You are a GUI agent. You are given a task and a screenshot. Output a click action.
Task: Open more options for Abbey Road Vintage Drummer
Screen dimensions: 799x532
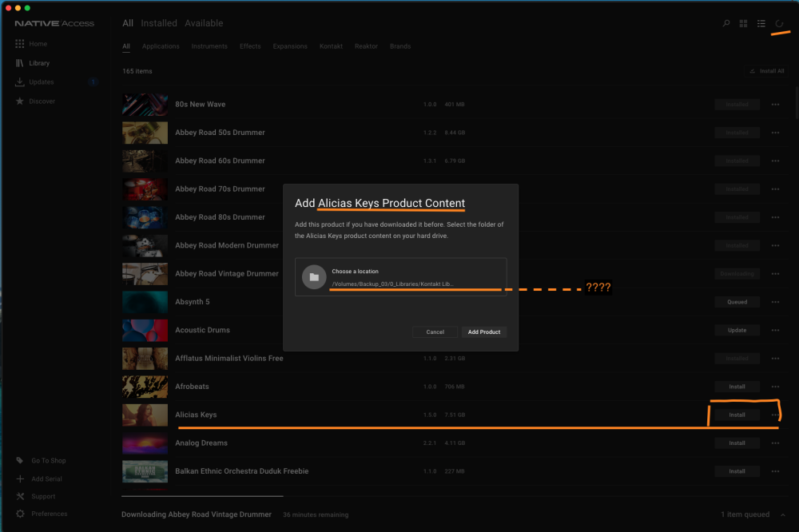tap(775, 274)
